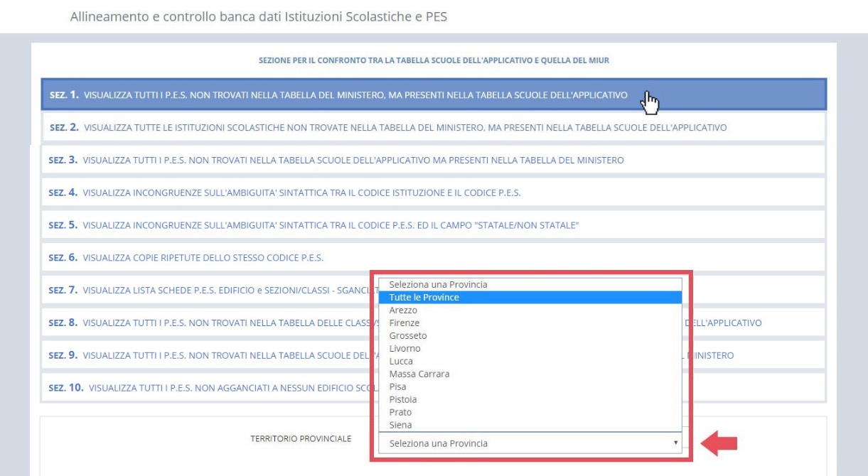Open SEZ. 3 P.E.S. presenti nel Ministero
This screenshot has height=476, width=868.
pyautogui.click(x=434, y=160)
